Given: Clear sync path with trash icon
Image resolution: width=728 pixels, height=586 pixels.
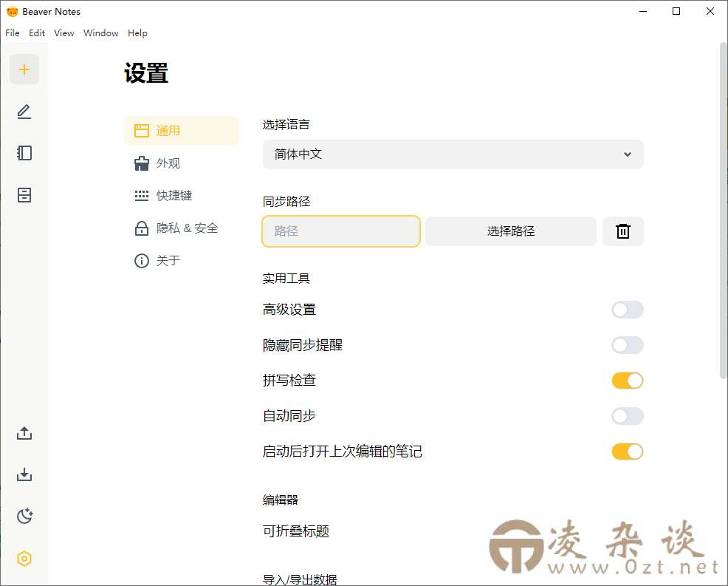Looking at the screenshot, I should pyautogui.click(x=622, y=231).
